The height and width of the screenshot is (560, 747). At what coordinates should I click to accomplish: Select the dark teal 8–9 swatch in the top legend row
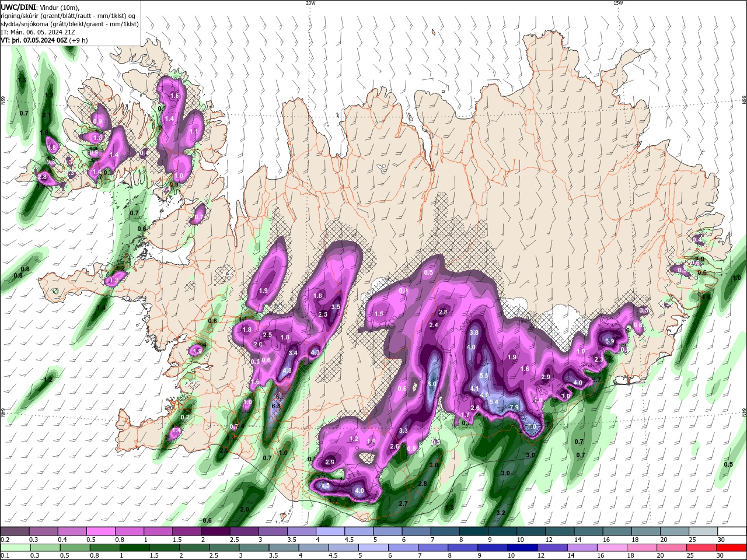(x=474, y=531)
